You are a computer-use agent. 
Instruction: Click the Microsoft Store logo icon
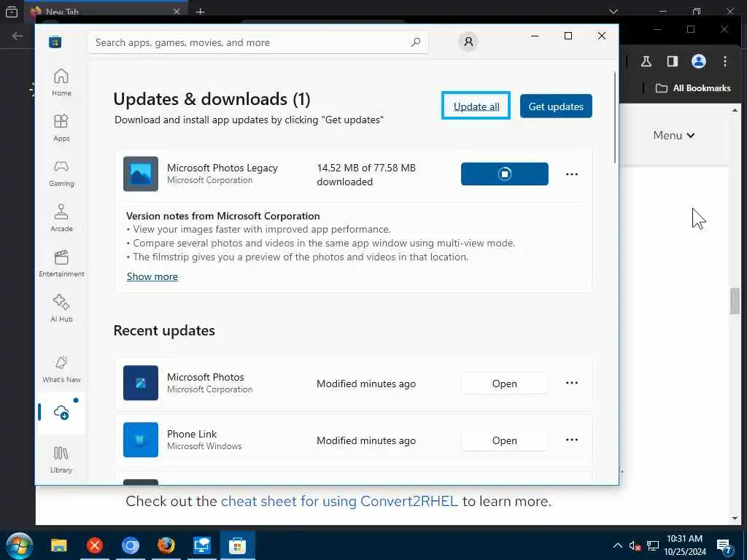(55, 42)
